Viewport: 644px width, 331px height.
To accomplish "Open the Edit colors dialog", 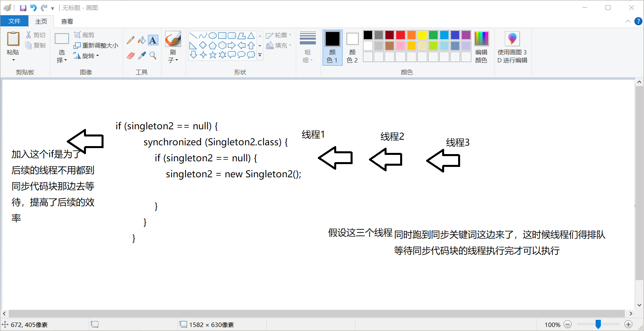I will 481,47.
